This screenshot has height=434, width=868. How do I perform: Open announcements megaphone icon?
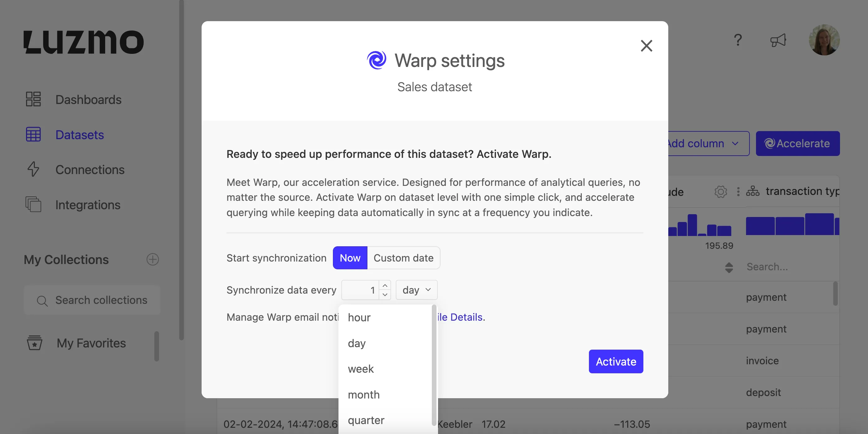778,40
